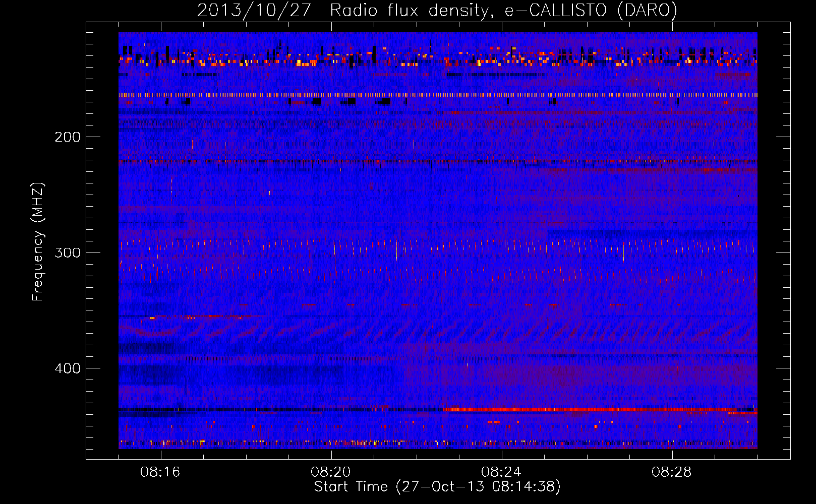This screenshot has height=504, width=816.
Task: Click the 200 frequency tick label
Action: tap(68, 137)
